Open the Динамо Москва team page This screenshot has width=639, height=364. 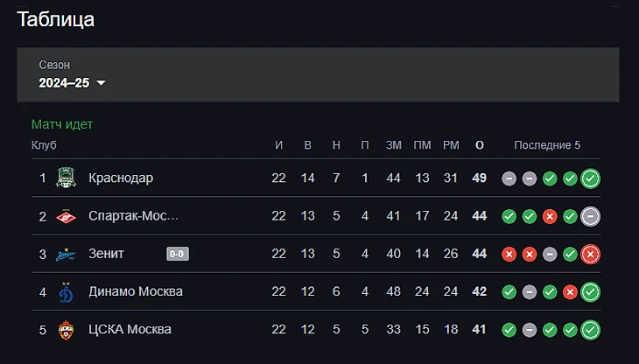(x=136, y=291)
